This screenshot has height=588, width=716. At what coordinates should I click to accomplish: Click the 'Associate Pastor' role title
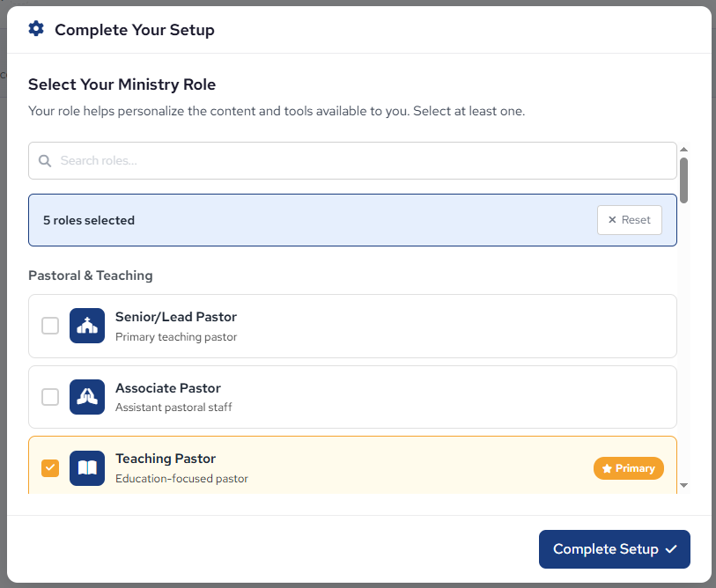point(168,388)
